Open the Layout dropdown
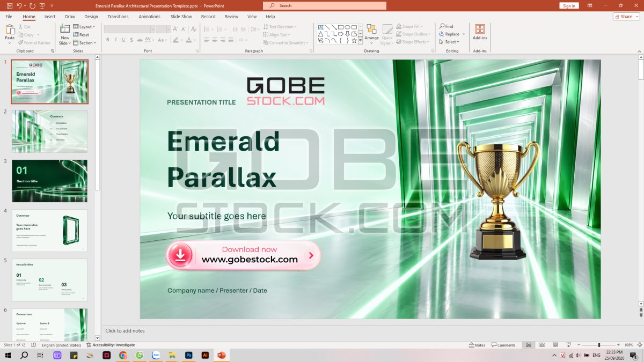 coord(84,27)
